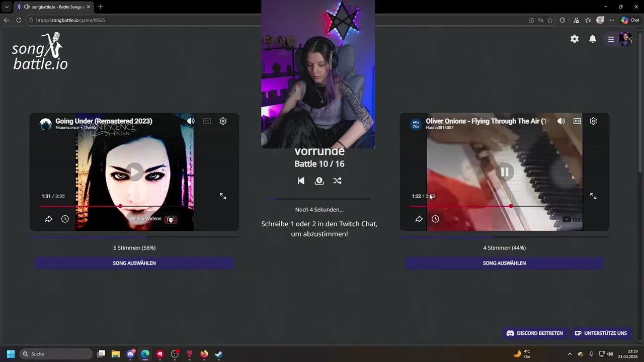
Task: Select the songbattle.io browser tab
Action: pos(54,7)
